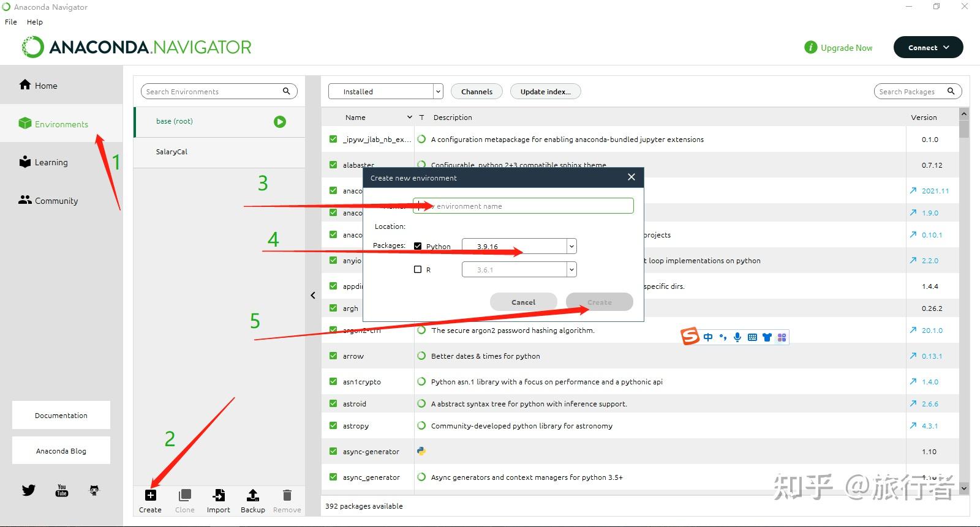Viewport: 980px width, 527px height.
Task: Click the Channels button
Action: coord(477,91)
